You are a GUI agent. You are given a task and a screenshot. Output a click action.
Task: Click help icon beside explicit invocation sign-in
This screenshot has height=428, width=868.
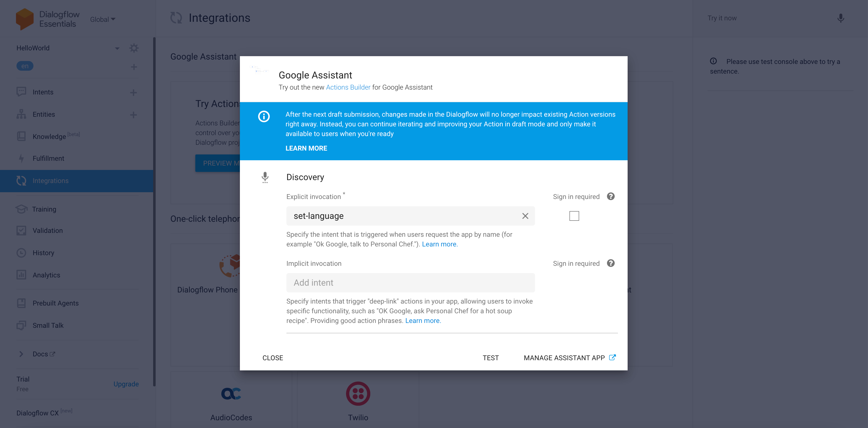(x=611, y=196)
